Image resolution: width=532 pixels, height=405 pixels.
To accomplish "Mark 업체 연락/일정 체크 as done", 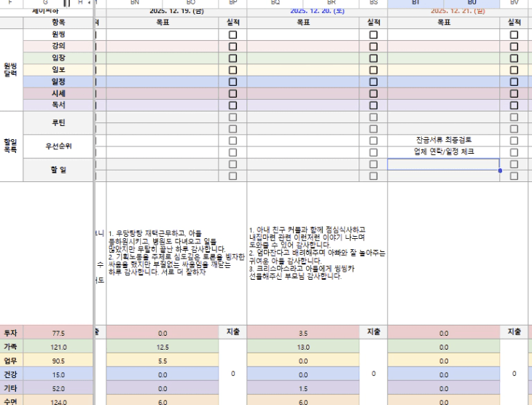I will point(514,152).
